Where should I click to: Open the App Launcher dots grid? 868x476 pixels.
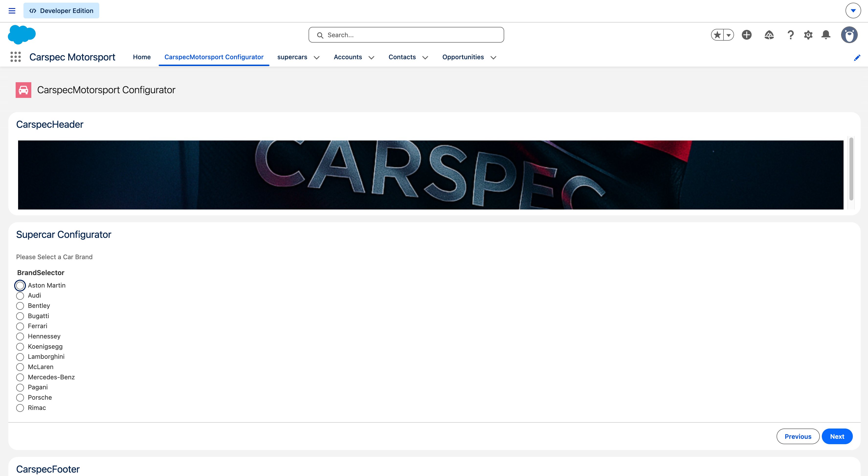click(x=15, y=57)
